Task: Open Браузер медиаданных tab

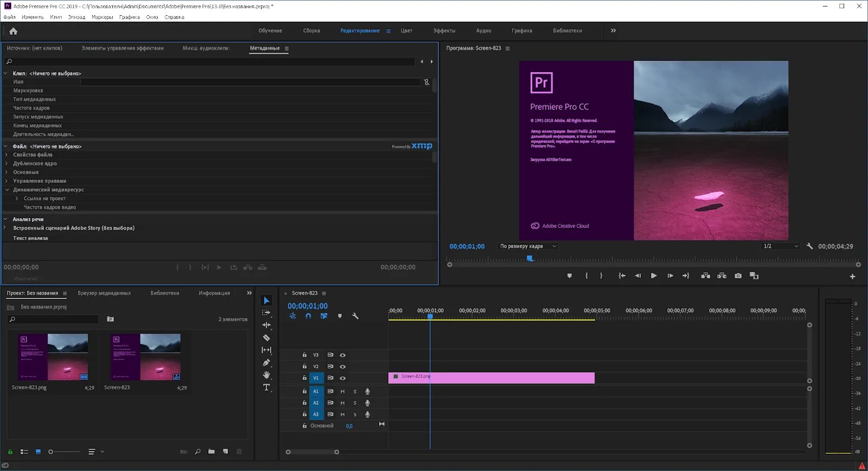Action: pyautogui.click(x=104, y=293)
